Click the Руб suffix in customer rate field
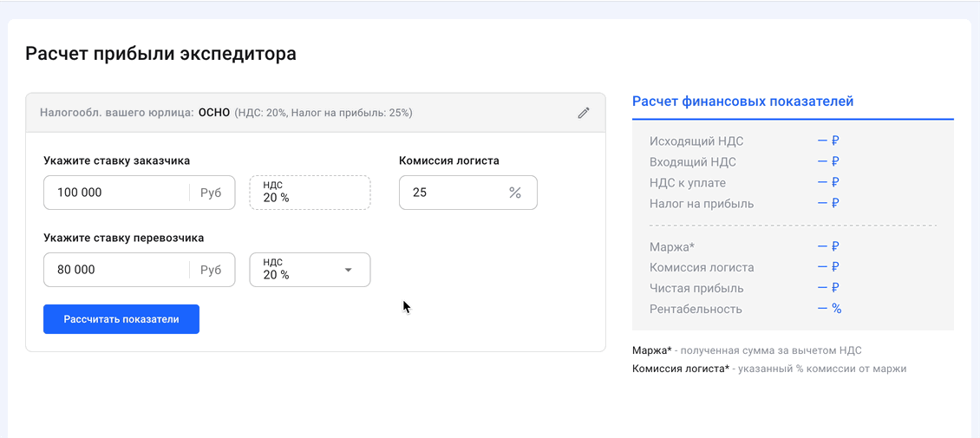This screenshot has width=980, height=438. [211, 193]
